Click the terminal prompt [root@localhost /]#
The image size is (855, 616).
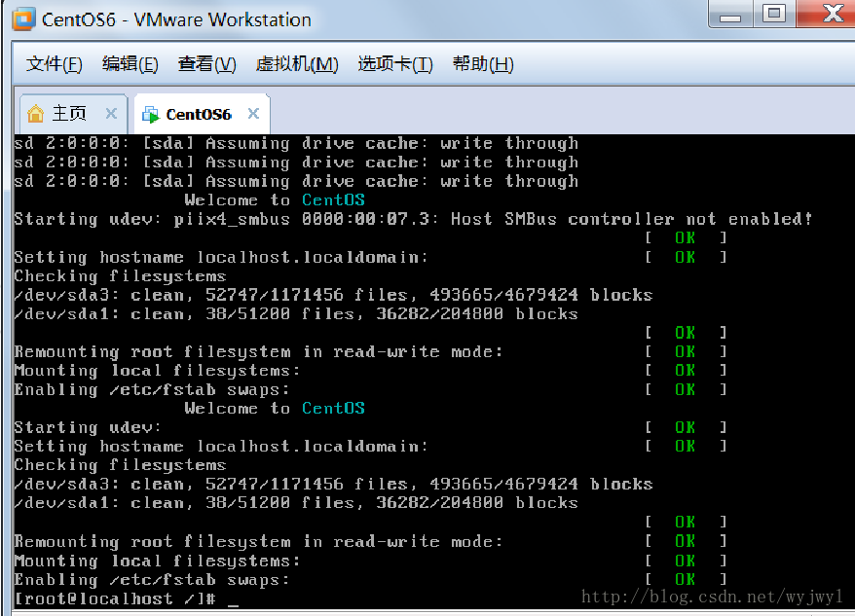pos(115,598)
